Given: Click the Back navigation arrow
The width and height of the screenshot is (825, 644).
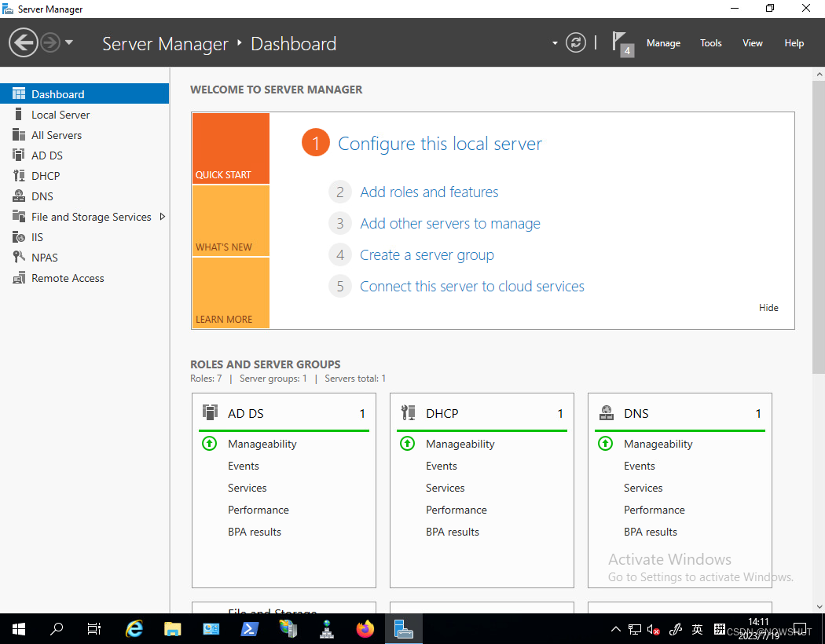Looking at the screenshot, I should pyautogui.click(x=23, y=42).
